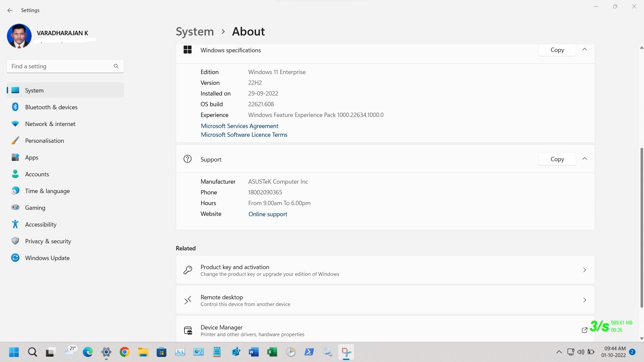Open Privacy & security settings
This screenshot has width=644, height=362.
point(48,241)
